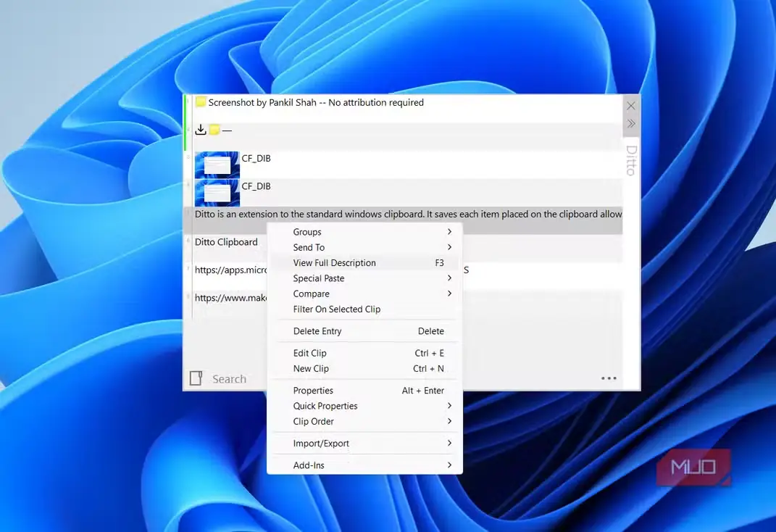Open the Add-Ins submenu

[x=364, y=465]
